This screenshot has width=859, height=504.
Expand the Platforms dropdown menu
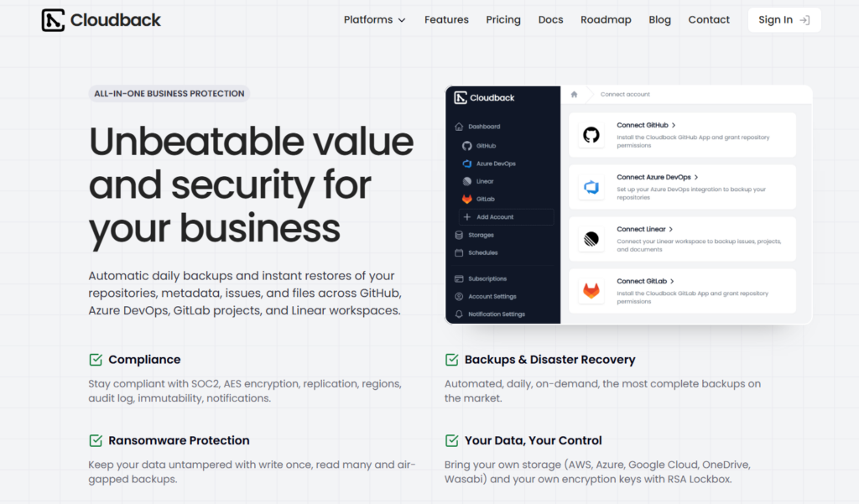tap(375, 20)
